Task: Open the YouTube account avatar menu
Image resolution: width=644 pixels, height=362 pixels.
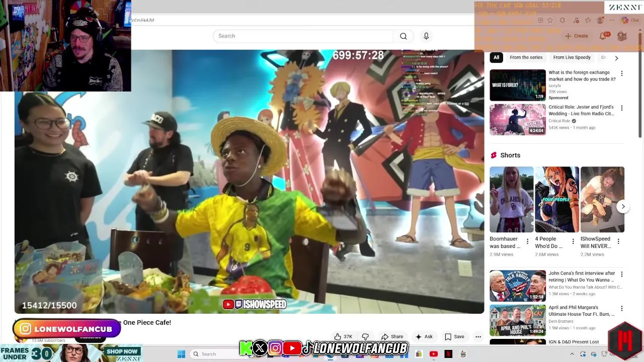Action: [x=622, y=36]
